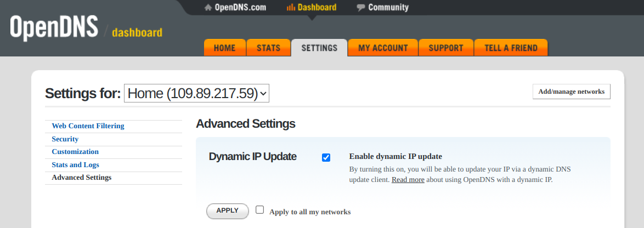This screenshot has height=228, width=644.
Task: Go to the SUPPORT tab
Action: (x=446, y=48)
